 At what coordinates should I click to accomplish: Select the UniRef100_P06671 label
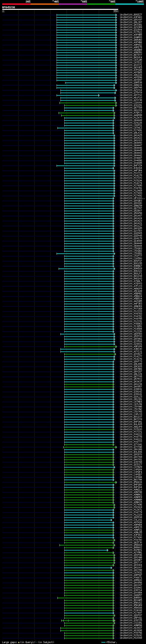pos(131,578)
